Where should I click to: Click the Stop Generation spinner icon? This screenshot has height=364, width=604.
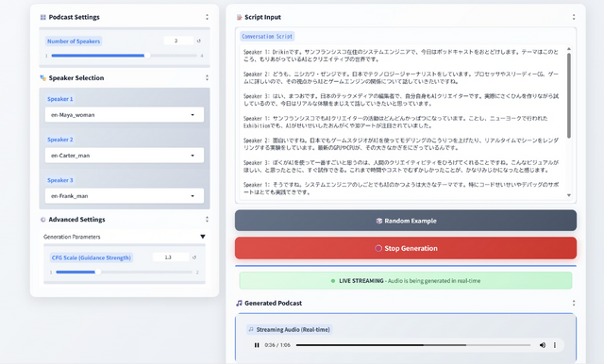point(378,248)
